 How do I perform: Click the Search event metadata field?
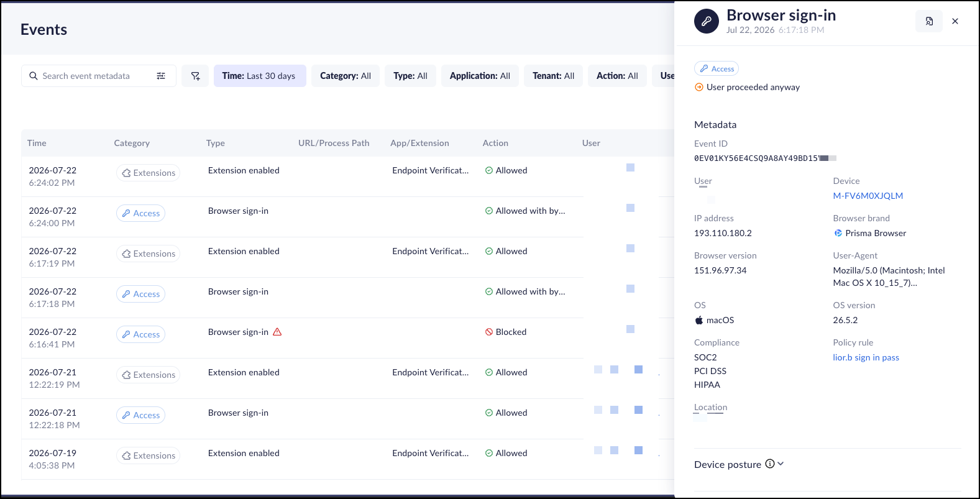(99, 76)
